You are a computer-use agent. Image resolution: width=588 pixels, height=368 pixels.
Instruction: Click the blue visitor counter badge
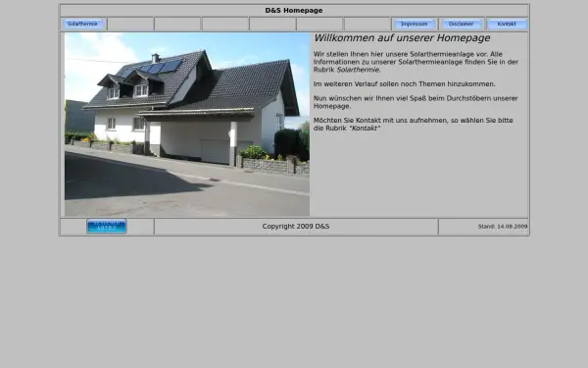[107, 227]
